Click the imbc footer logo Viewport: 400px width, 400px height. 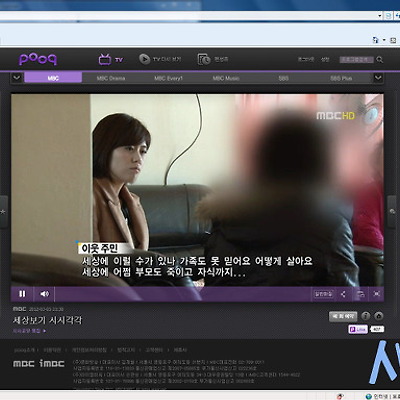coord(52,363)
